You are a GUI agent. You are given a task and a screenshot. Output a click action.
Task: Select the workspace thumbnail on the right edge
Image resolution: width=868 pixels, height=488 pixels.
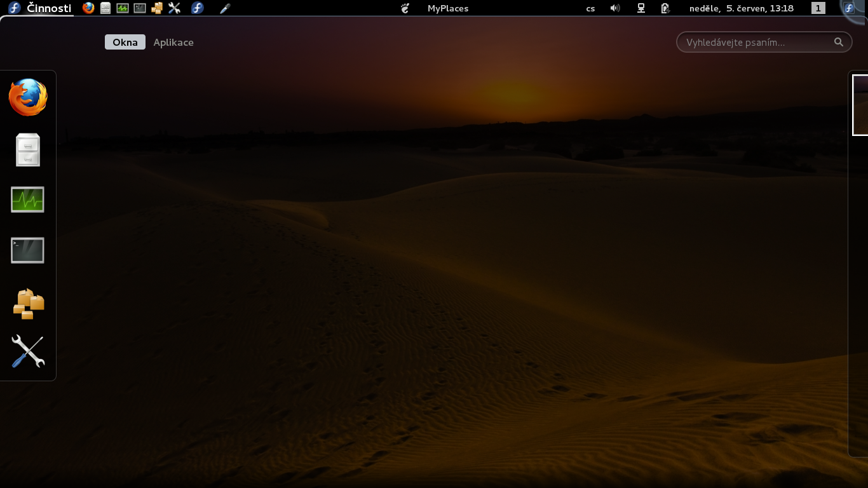(860, 105)
